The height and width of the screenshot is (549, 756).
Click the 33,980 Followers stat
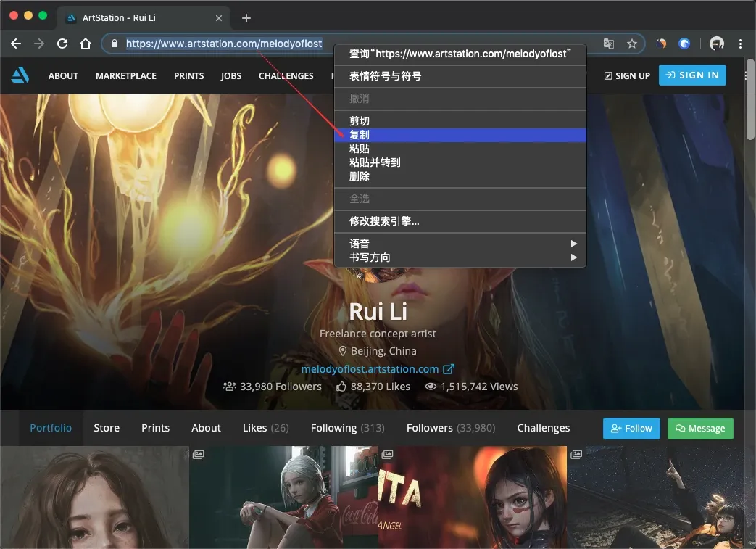pyautogui.click(x=273, y=387)
